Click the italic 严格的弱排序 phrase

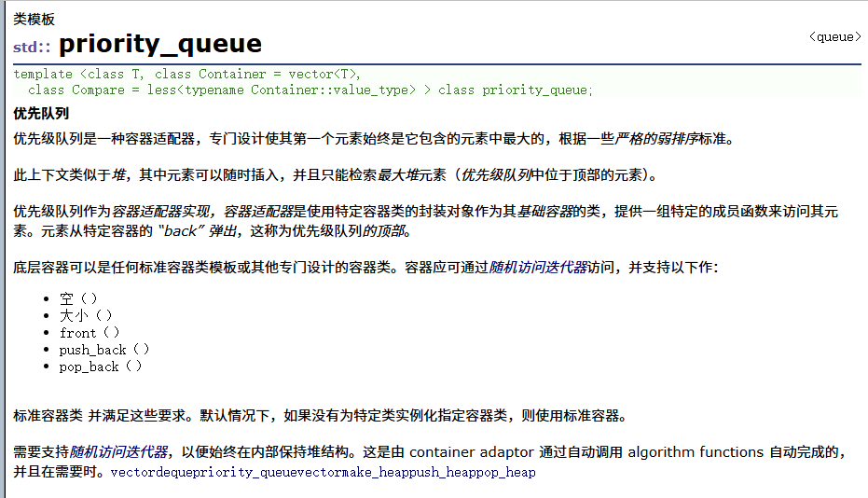tap(656, 138)
